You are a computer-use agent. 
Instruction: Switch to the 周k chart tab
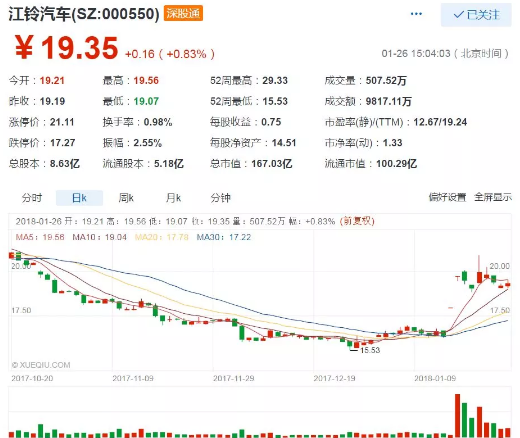(x=126, y=198)
